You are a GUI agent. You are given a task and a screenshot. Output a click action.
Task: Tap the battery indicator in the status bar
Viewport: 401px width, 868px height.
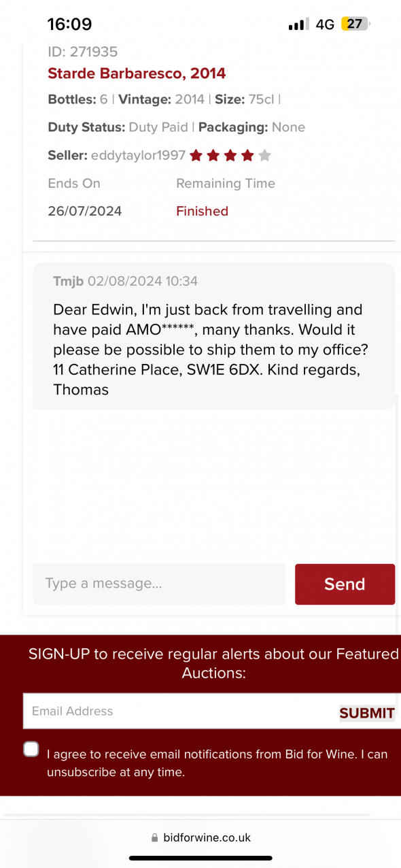(x=355, y=24)
